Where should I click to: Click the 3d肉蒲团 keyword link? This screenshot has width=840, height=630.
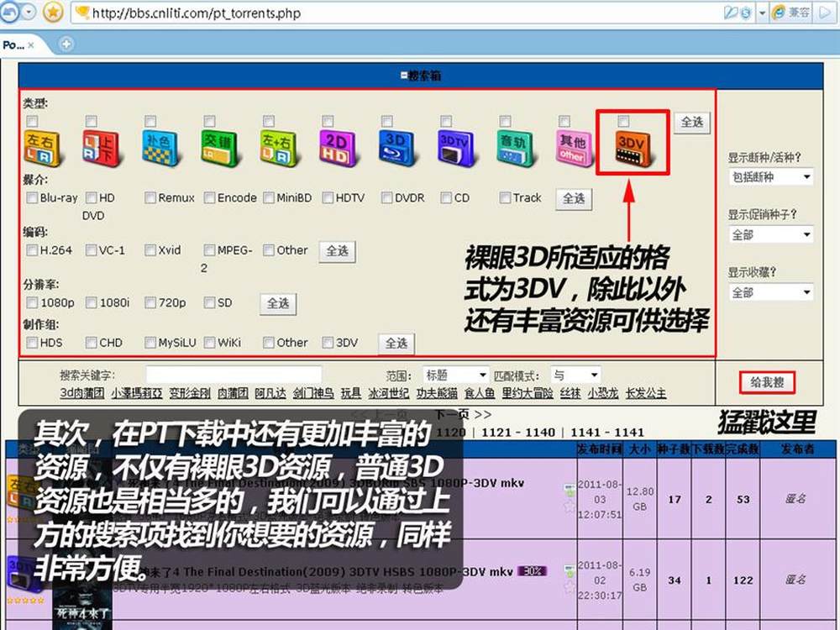tap(82, 393)
